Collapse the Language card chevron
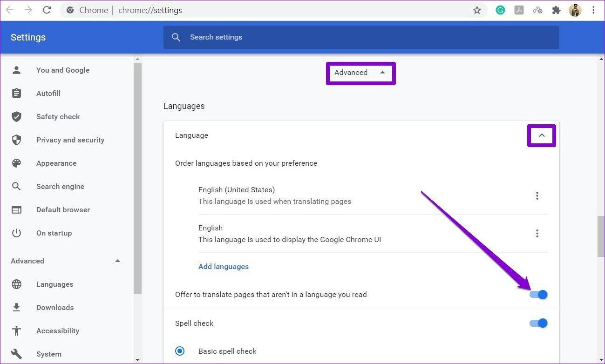This screenshot has height=364, width=605. point(542,135)
